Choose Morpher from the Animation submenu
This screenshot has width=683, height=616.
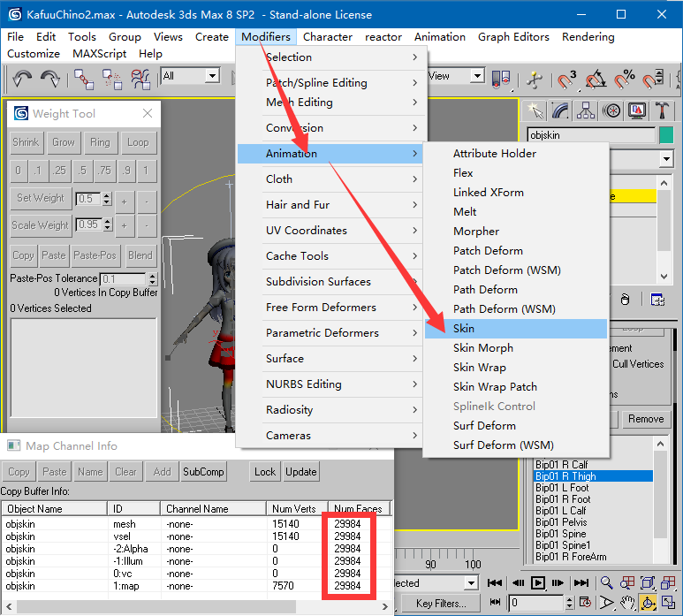516,232
